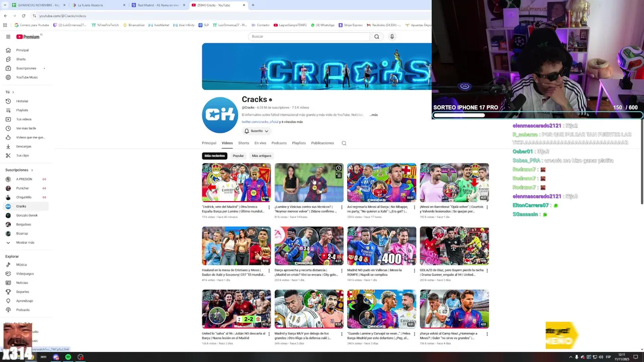
Task: Switch to Playlists channel tab
Action: point(299,143)
